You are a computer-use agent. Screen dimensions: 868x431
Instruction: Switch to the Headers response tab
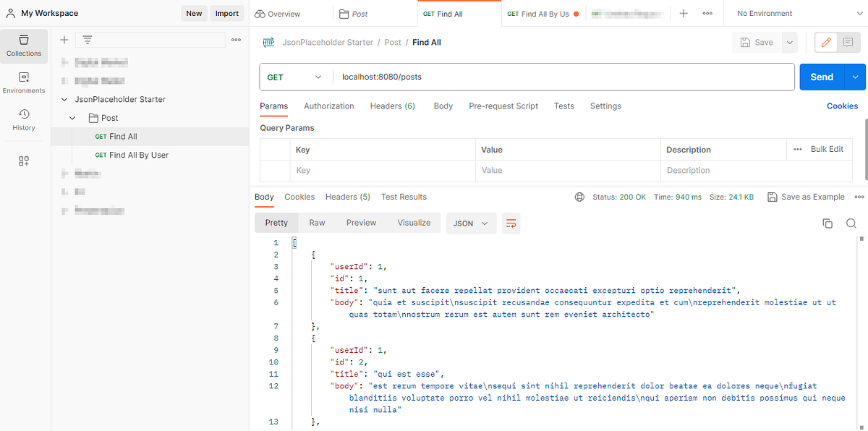pos(348,196)
